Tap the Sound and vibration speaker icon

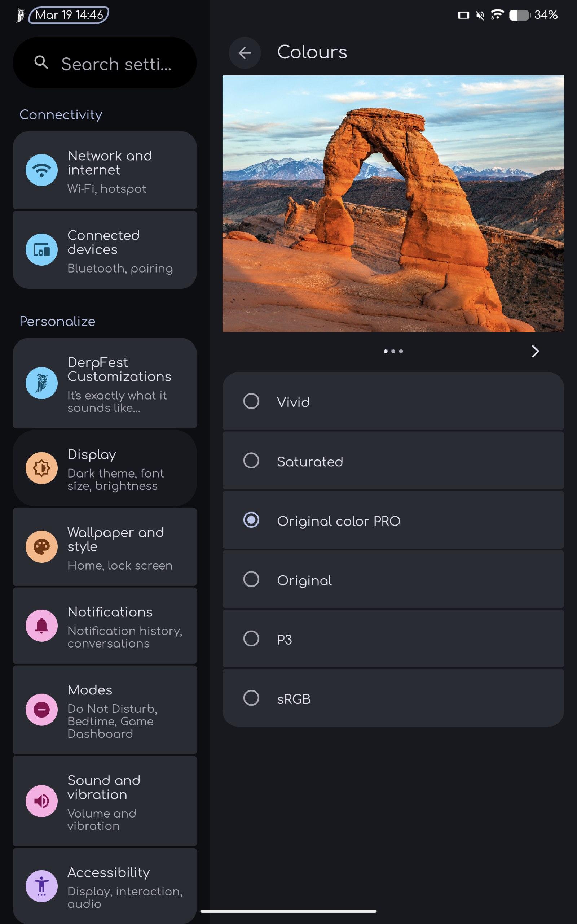tap(41, 801)
